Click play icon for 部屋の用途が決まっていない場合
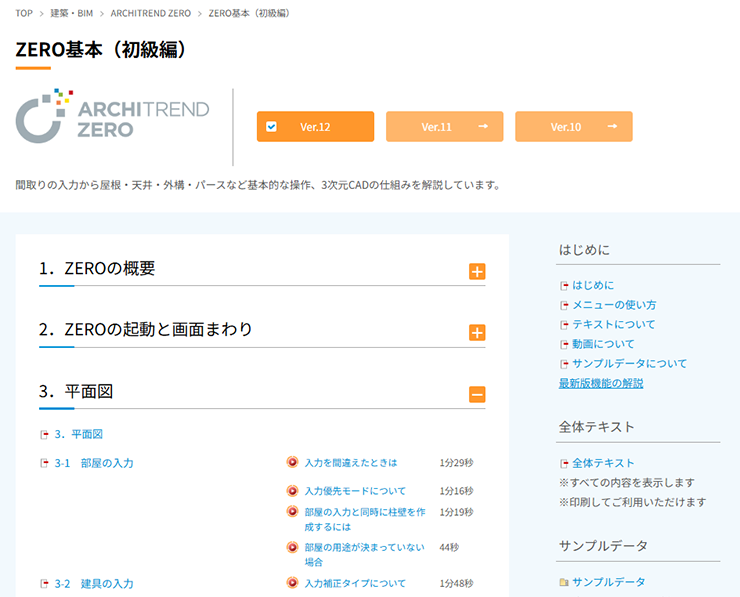740x597 pixels. [292, 547]
